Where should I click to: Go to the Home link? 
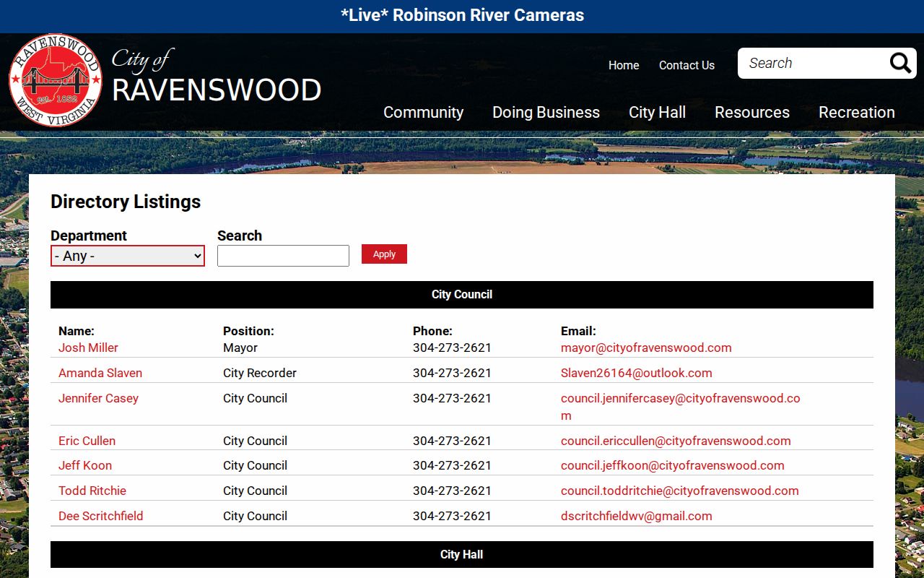click(x=624, y=65)
